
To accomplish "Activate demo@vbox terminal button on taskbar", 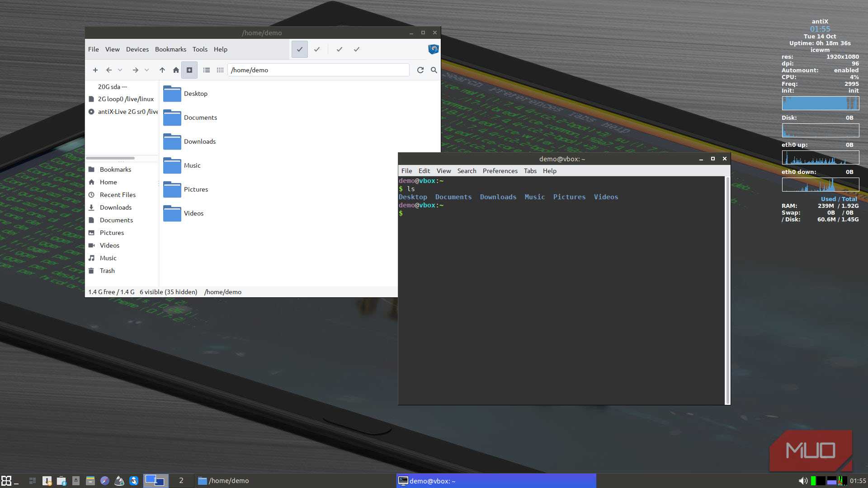I will click(496, 481).
